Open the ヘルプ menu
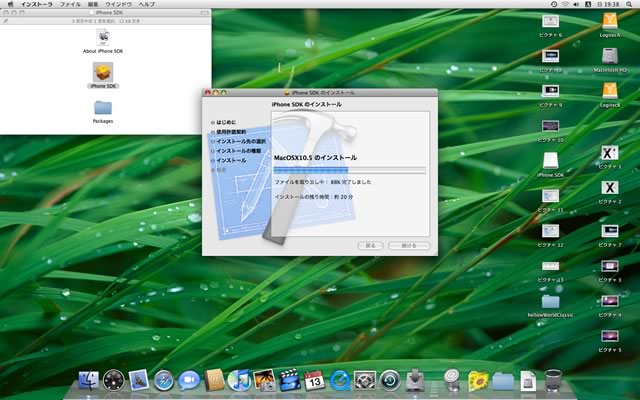 coord(147,4)
